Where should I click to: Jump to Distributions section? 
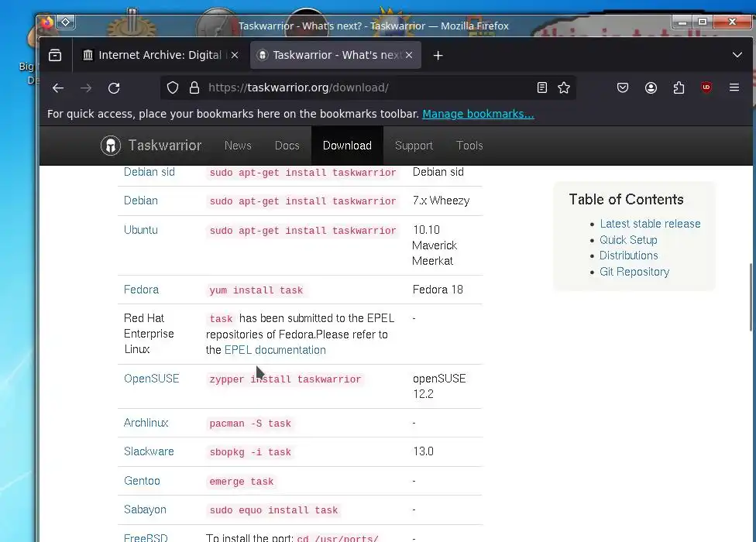pyautogui.click(x=629, y=256)
